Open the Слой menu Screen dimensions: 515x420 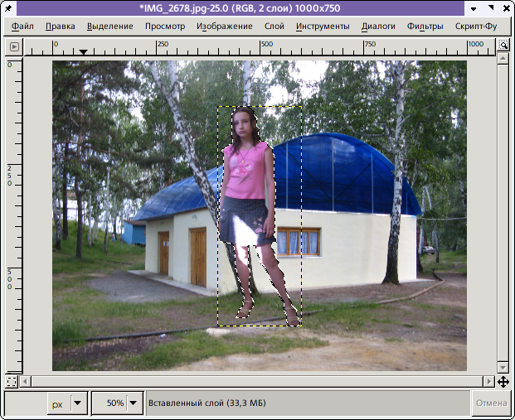pos(274,26)
